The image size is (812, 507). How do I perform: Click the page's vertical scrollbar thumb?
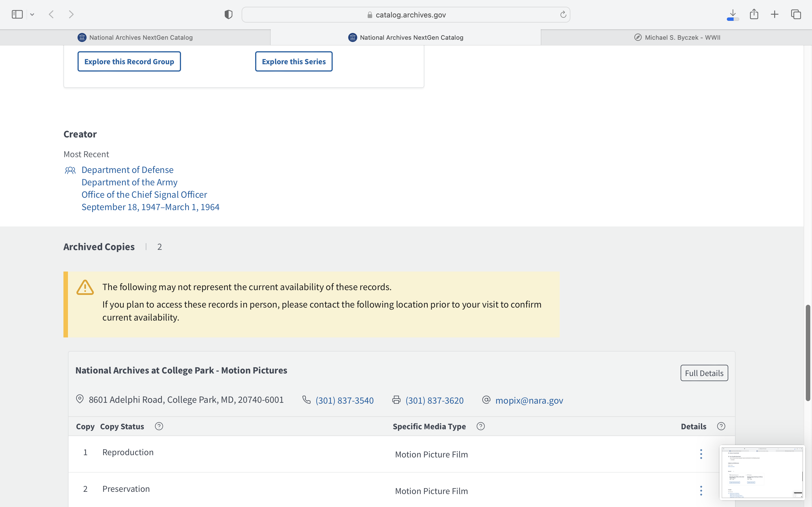(808, 352)
